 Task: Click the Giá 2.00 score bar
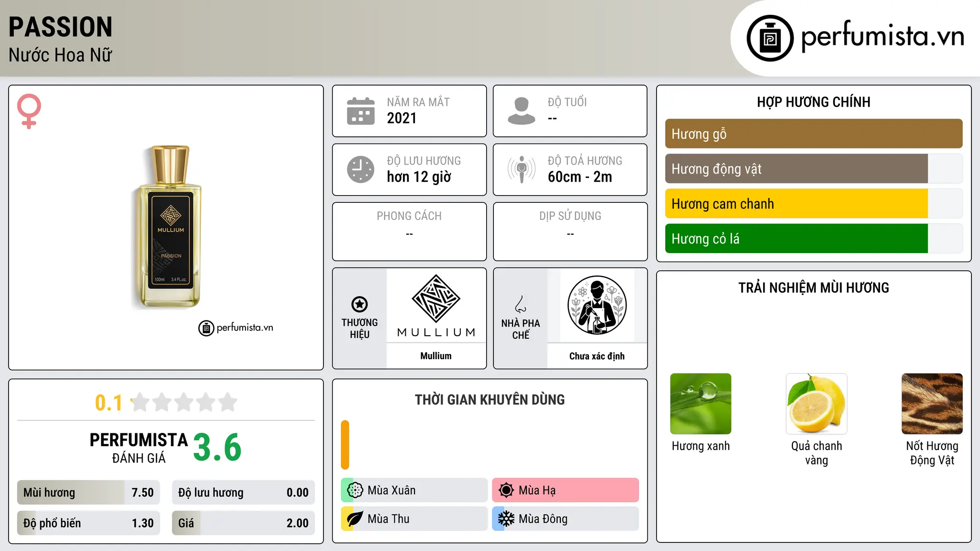244,523
